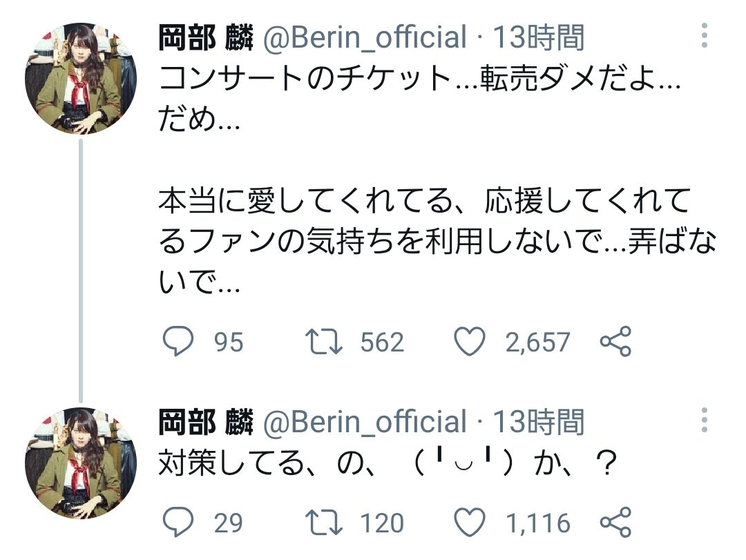This screenshot has width=746, height=560.
Task: Like the first tweet with 2,657 likes
Action: pos(471,342)
